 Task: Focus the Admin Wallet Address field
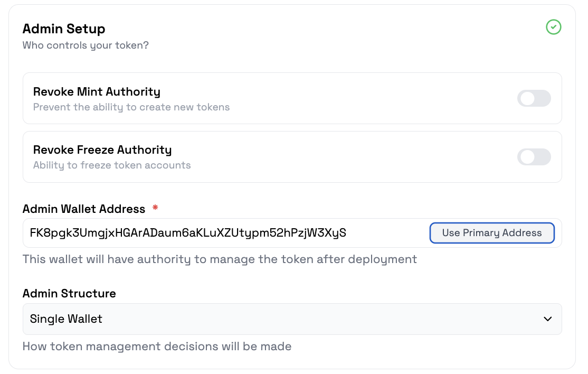(x=225, y=233)
